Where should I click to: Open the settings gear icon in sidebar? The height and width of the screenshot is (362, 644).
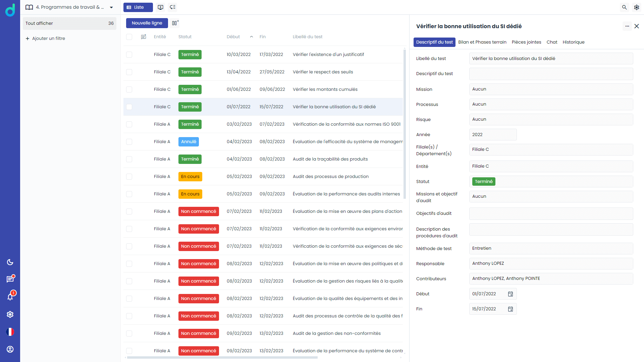(x=11, y=314)
